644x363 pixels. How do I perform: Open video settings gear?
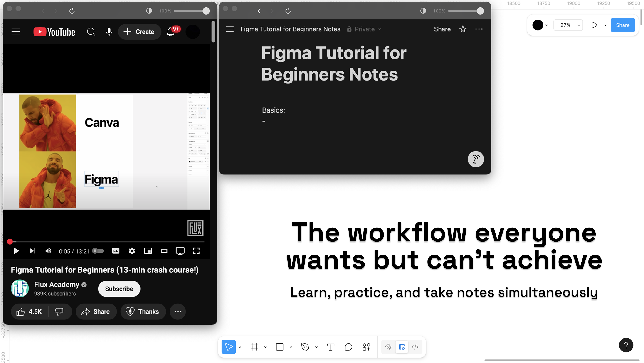click(132, 251)
